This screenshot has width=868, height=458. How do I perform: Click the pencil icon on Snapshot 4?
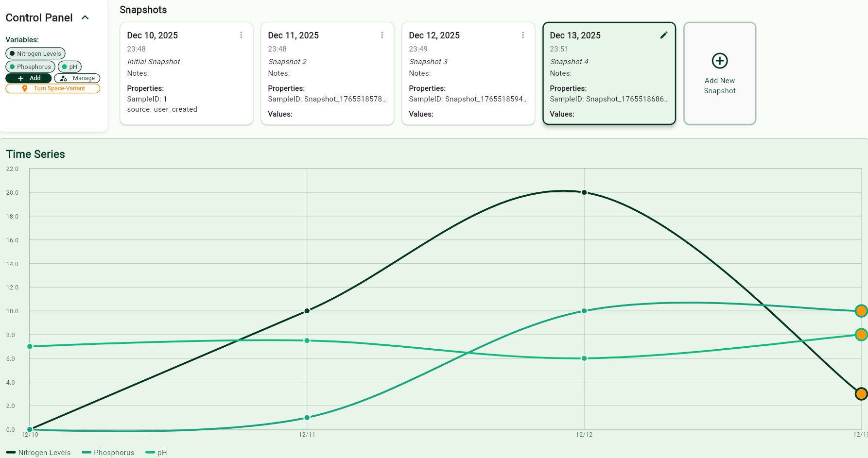(664, 35)
